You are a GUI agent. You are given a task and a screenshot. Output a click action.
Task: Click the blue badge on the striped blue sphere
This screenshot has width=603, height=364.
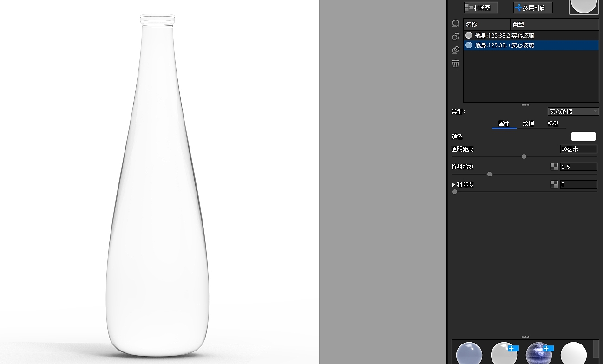(x=548, y=348)
